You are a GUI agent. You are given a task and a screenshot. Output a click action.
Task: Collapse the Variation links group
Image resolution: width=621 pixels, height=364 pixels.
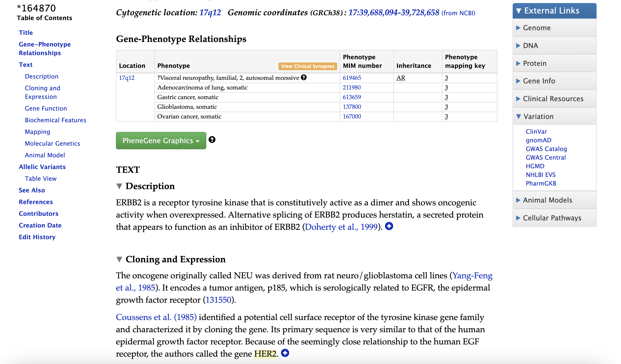(x=554, y=116)
